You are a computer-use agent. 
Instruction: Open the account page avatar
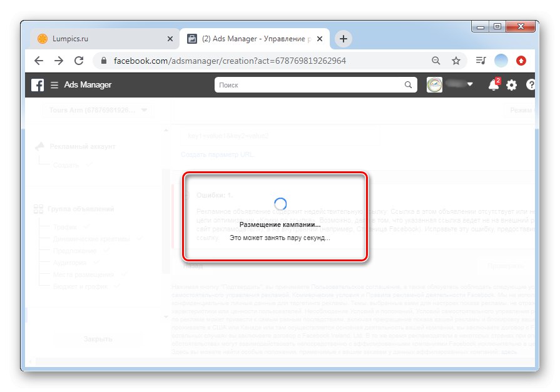434,85
